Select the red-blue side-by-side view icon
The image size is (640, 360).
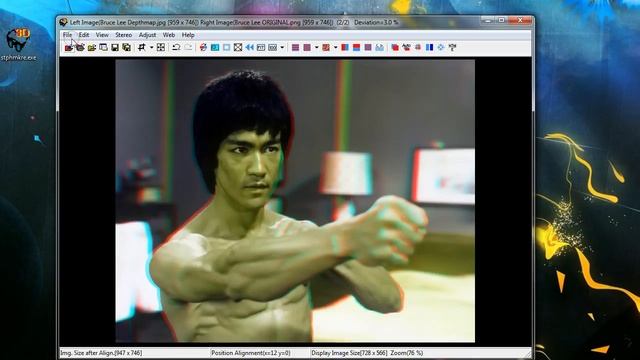(x=345, y=48)
